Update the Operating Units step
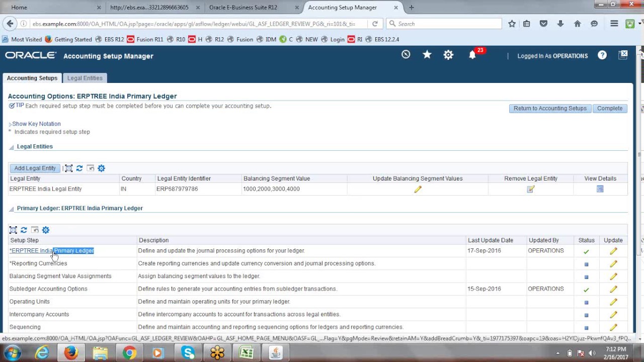This screenshot has width=644, height=362. point(613,302)
